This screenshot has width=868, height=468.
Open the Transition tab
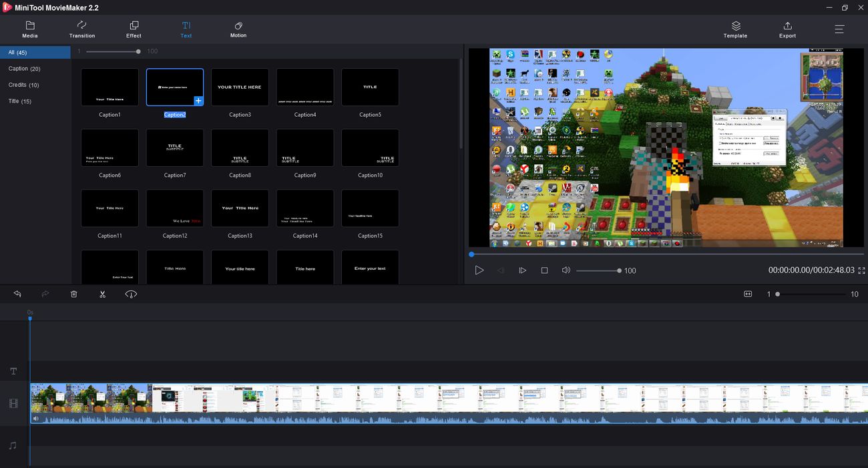tap(82, 29)
